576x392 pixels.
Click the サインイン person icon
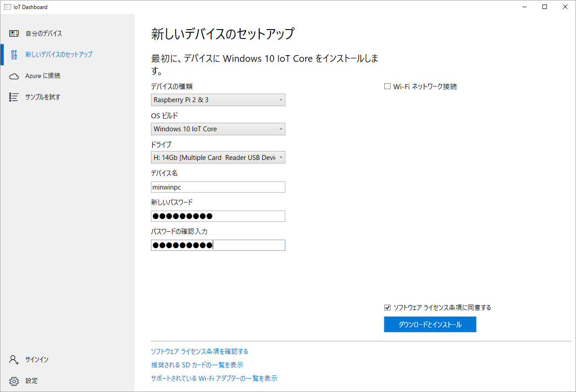(14, 360)
